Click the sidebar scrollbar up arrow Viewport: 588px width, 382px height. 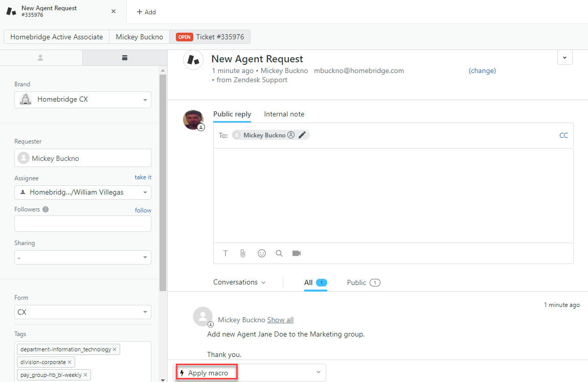[163, 70]
